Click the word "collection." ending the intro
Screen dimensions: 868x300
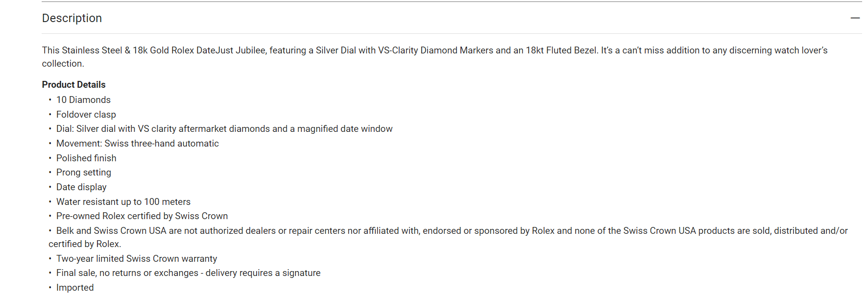(x=63, y=64)
